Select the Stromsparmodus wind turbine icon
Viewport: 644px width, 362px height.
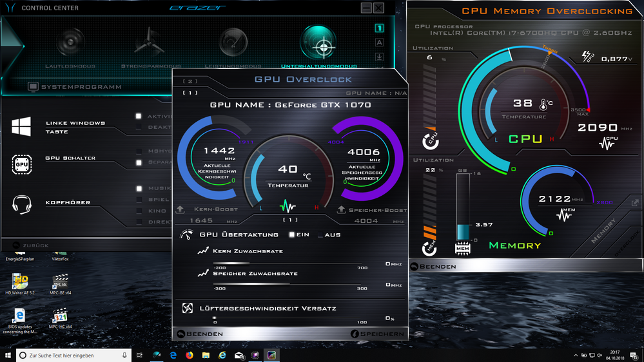click(x=150, y=43)
